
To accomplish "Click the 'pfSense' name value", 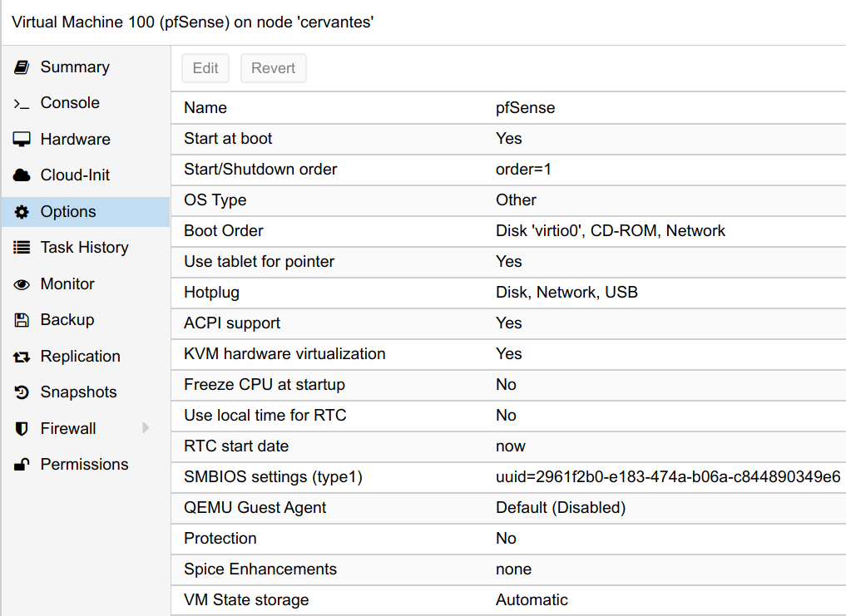I will pos(526,108).
